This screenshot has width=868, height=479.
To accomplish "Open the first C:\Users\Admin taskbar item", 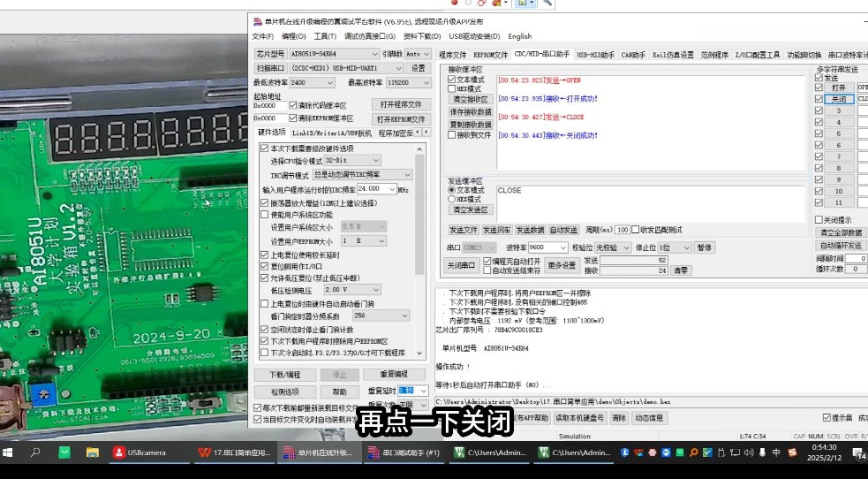I will [489, 452].
